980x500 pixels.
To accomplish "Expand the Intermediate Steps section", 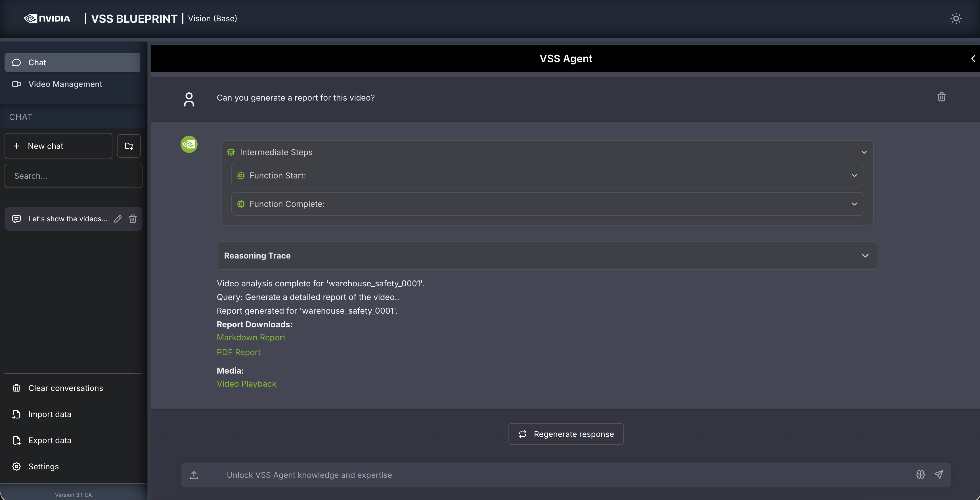I will (x=864, y=152).
